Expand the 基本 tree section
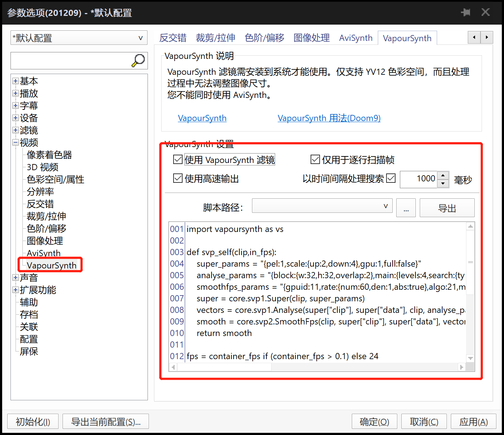Viewport: 504px width, 435px height. coord(15,81)
